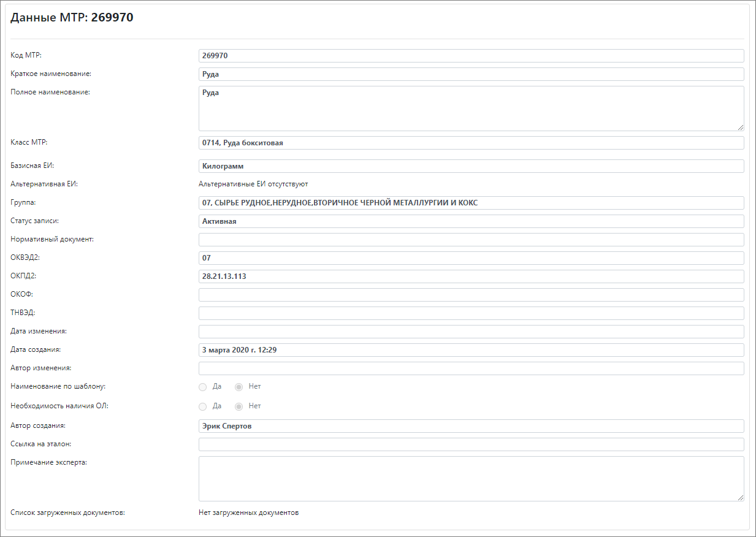Focus the Краткое наименование field
The image size is (756, 537).
pyautogui.click(x=471, y=74)
